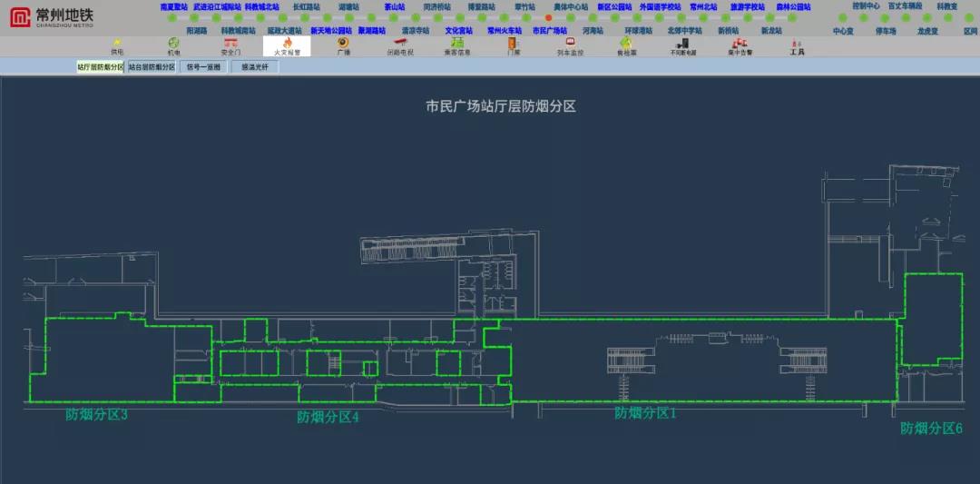This screenshot has height=484, width=980.
Task: Open the 机电 electromechanical module
Action: pos(173,46)
